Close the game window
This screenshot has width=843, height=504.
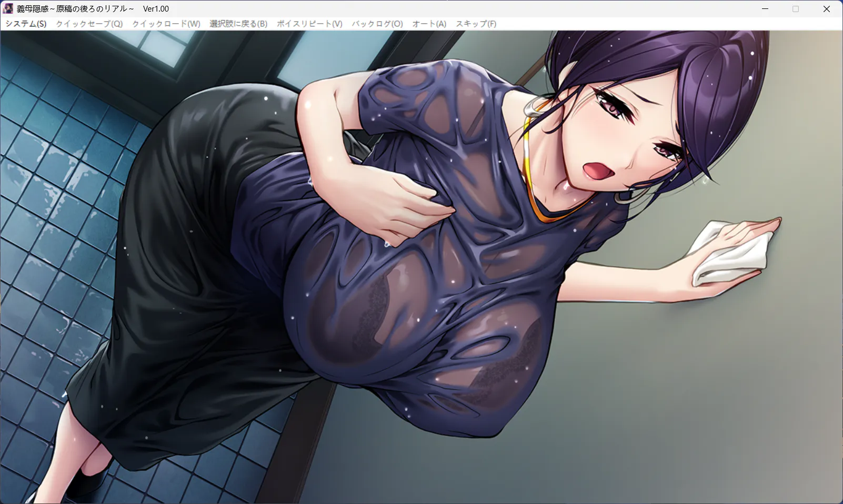pos(827,9)
